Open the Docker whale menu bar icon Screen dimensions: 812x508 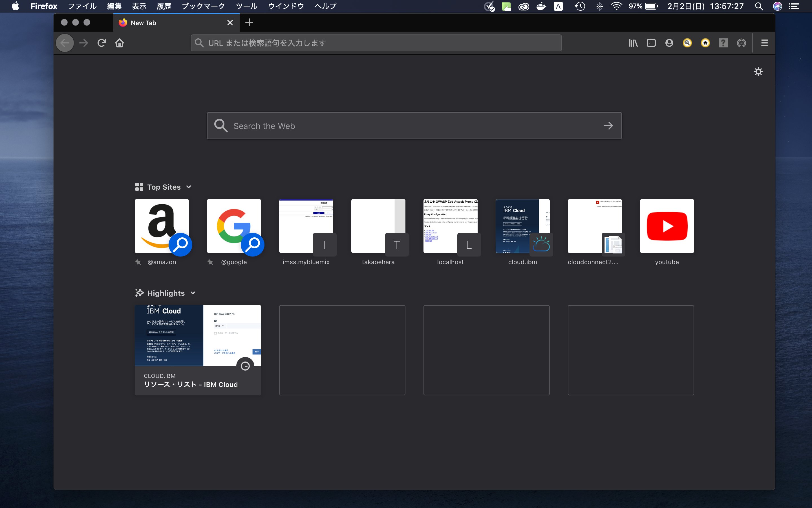tap(541, 6)
